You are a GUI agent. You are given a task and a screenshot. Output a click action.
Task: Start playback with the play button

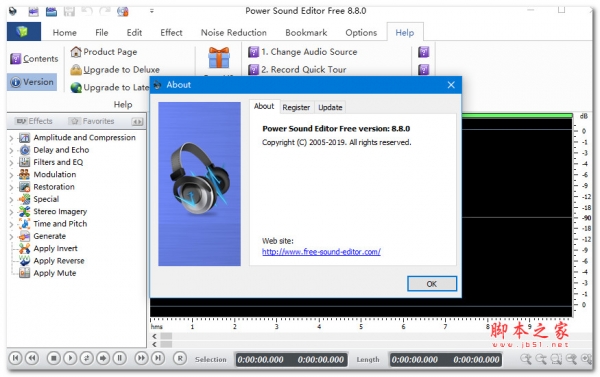tap(70, 358)
